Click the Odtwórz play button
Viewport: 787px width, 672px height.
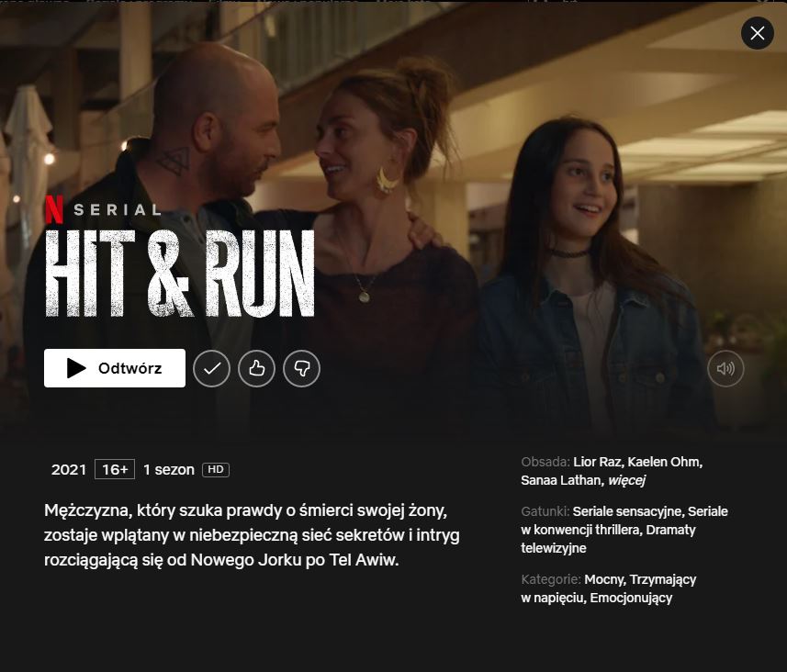pos(115,368)
